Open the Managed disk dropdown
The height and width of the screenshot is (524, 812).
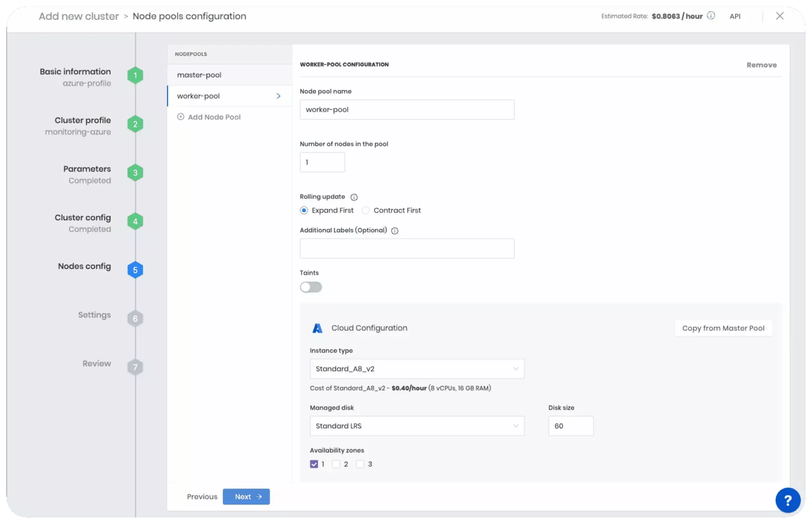(x=417, y=426)
